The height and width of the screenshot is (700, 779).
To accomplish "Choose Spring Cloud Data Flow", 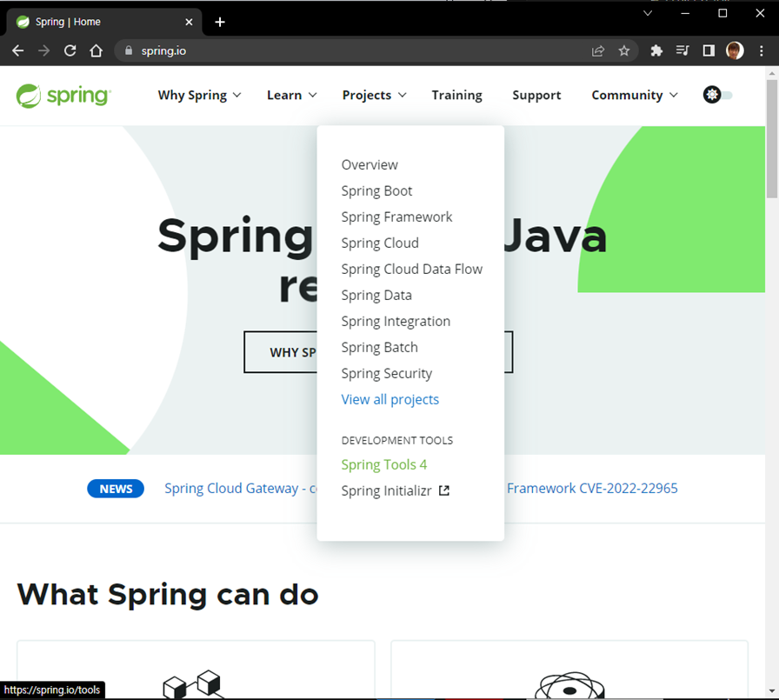I will coord(411,270).
